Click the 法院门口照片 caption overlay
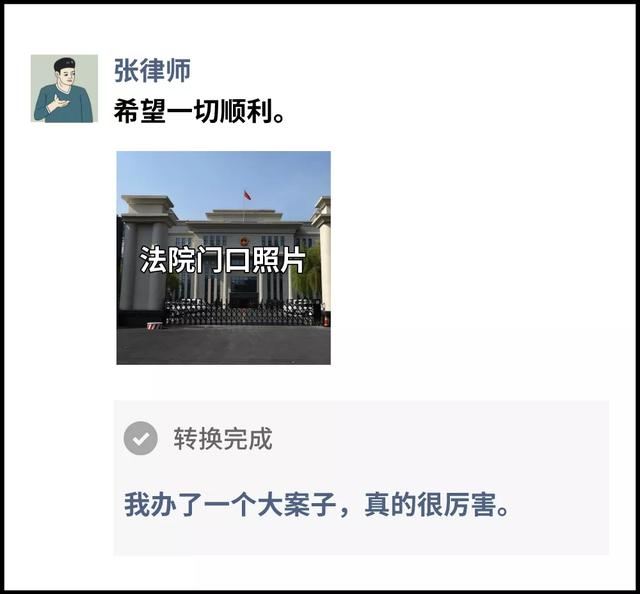This screenshot has width=640, height=594. tap(222, 259)
